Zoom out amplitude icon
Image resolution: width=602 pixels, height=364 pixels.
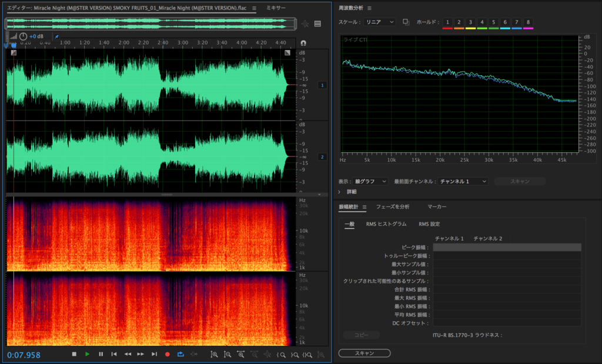[228, 355]
